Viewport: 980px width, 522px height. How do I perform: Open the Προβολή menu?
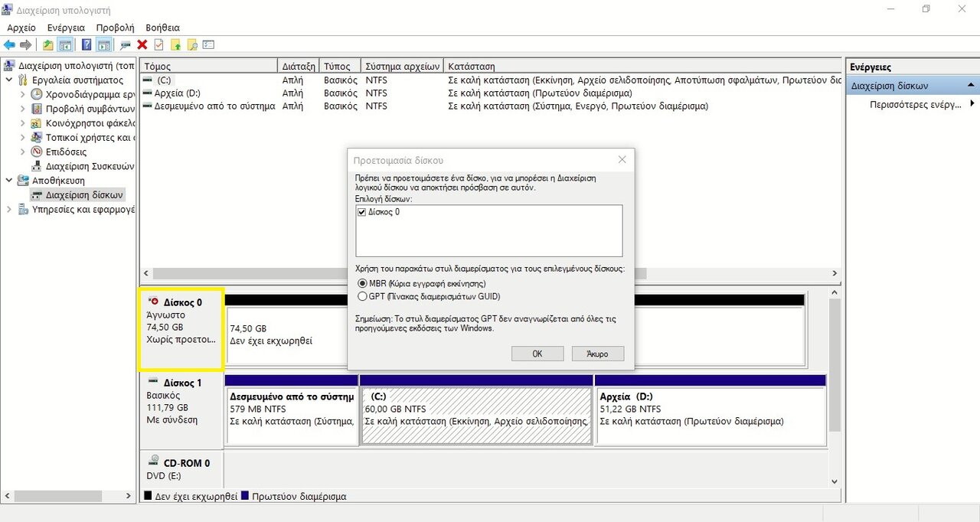115,28
